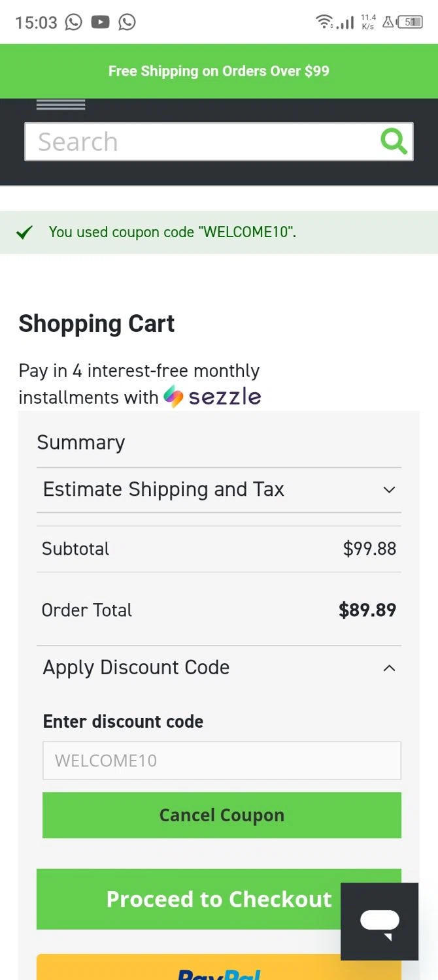Collapse the Apply Discount Code chevron
Viewport: 438px width, 980px height.
click(x=389, y=668)
